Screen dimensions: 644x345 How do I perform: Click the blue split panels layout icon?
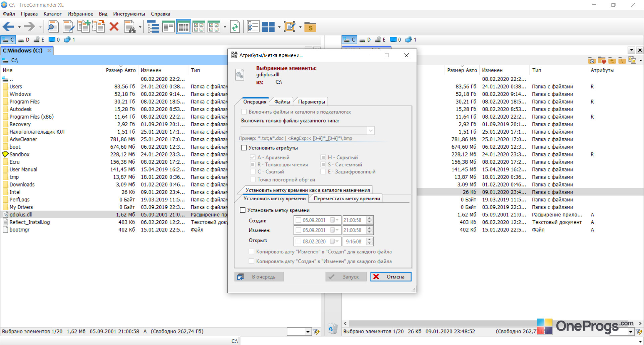268,27
